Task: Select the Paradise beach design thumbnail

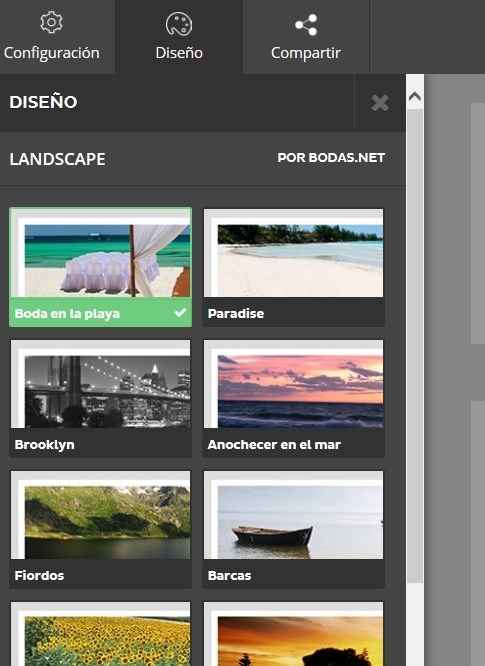Action: (293, 253)
